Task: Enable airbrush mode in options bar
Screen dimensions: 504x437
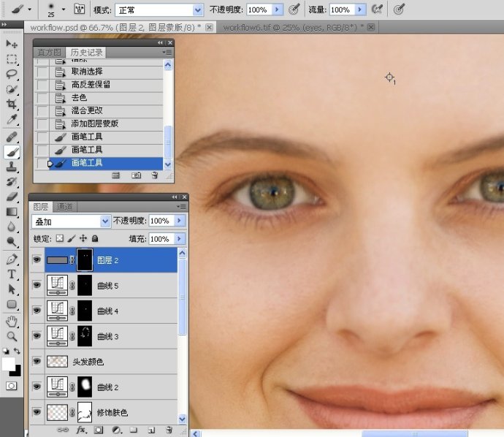Action: click(377, 9)
